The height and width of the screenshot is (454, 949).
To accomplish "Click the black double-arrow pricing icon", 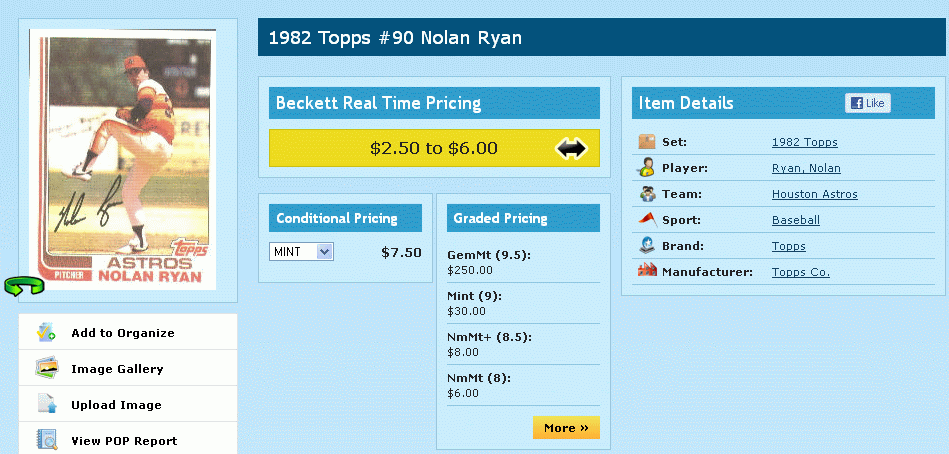I will click(571, 148).
